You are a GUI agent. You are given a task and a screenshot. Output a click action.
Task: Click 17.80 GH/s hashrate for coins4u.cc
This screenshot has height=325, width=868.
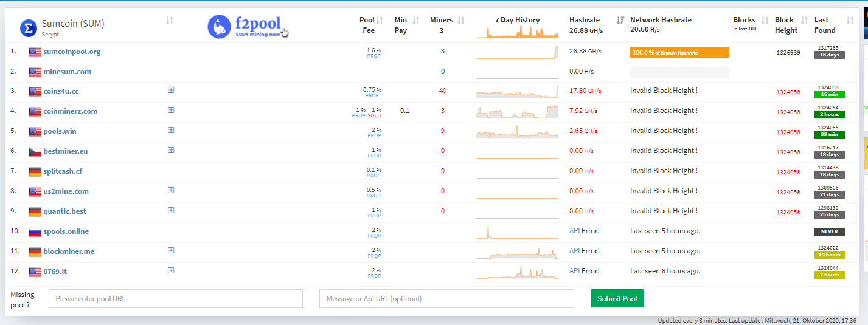585,91
